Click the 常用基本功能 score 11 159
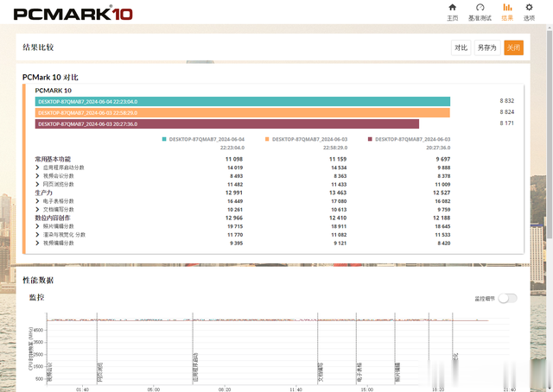The width and height of the screenshot is (553, 392). coord(338,160)
